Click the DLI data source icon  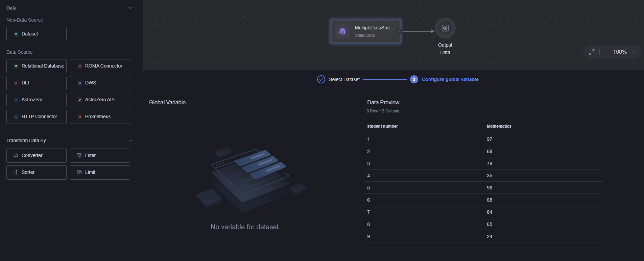pos(16,83)
